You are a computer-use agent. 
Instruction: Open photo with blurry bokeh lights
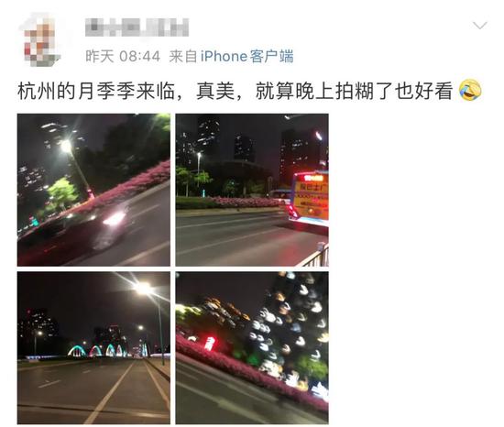click(x=252, y=348)
